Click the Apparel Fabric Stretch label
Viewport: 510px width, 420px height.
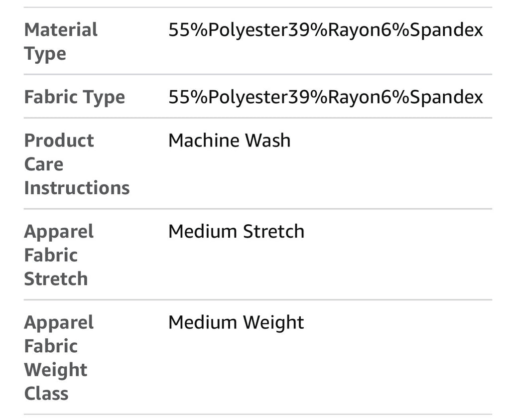59,255
